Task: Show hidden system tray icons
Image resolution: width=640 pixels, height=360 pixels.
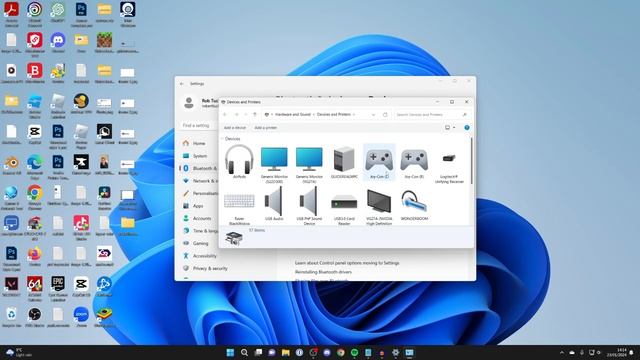Action: coord(562,352)
